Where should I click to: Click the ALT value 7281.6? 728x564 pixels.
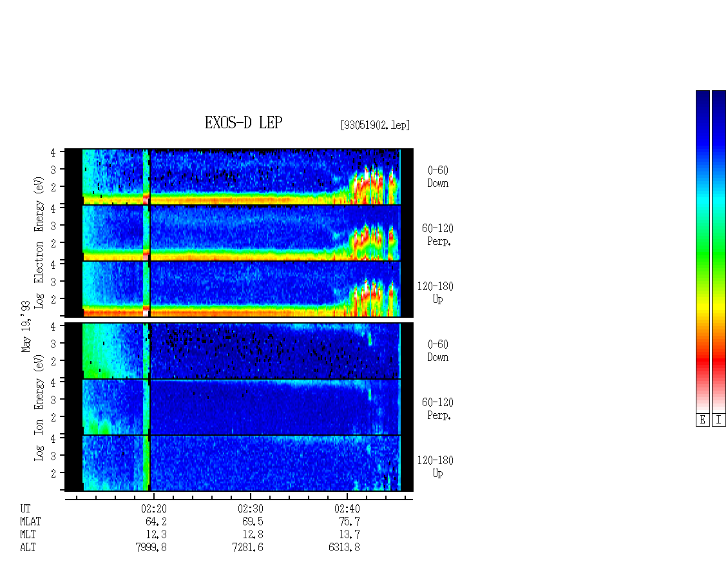247,548
